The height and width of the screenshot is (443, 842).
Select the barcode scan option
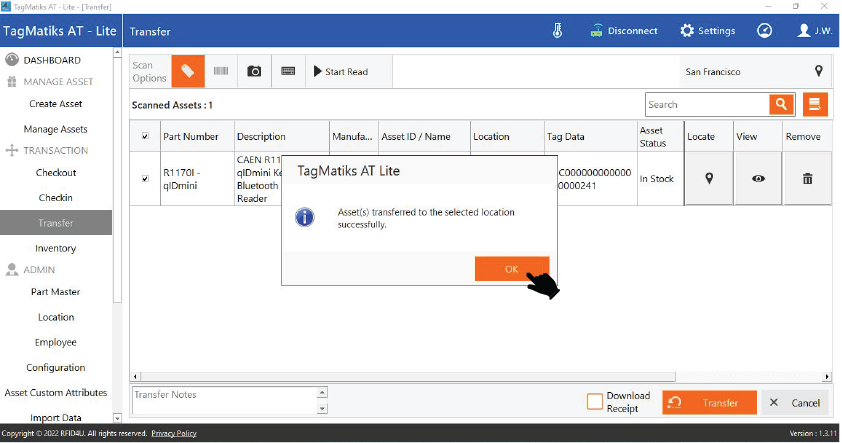pos(221,72)
